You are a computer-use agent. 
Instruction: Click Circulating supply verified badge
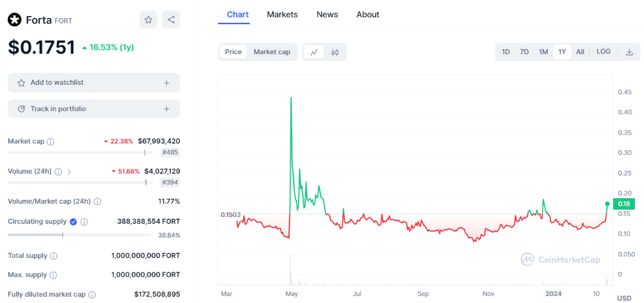coord(73,222)
